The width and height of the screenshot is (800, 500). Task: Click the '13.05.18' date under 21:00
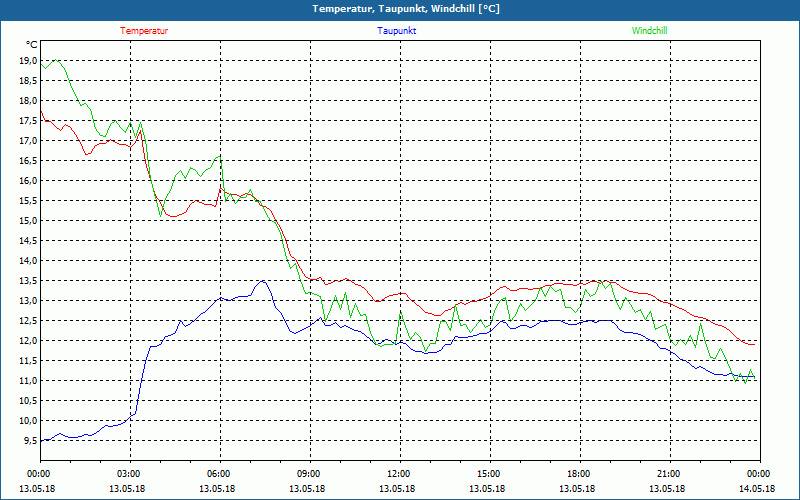[667, 489]
